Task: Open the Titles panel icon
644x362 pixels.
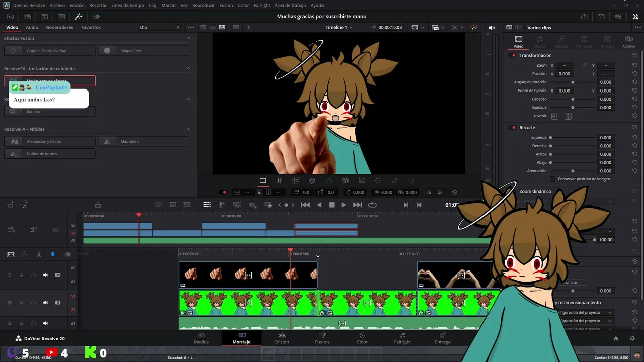Action: click(61, 17)
